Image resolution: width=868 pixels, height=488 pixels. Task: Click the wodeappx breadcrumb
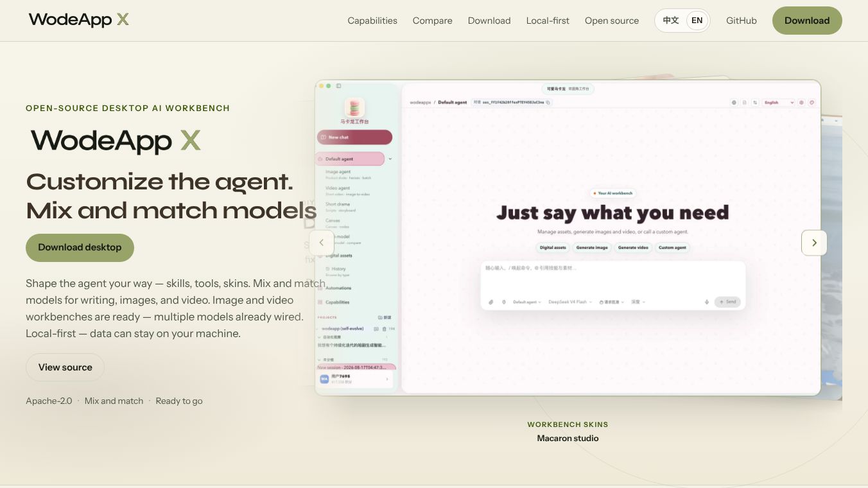420,102
